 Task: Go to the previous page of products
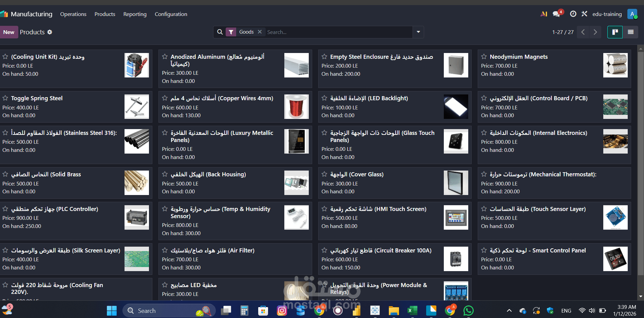[x=583, y=32]
